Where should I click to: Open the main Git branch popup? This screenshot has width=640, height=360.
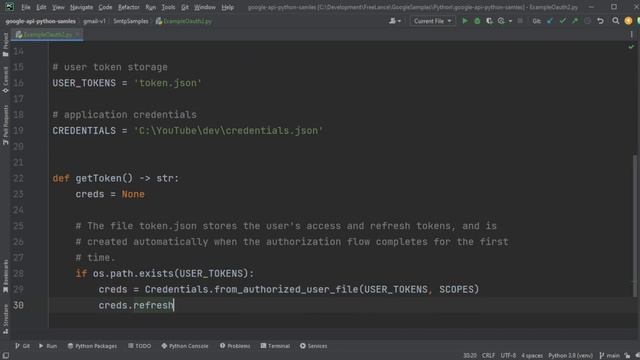[x=609, y=356]
